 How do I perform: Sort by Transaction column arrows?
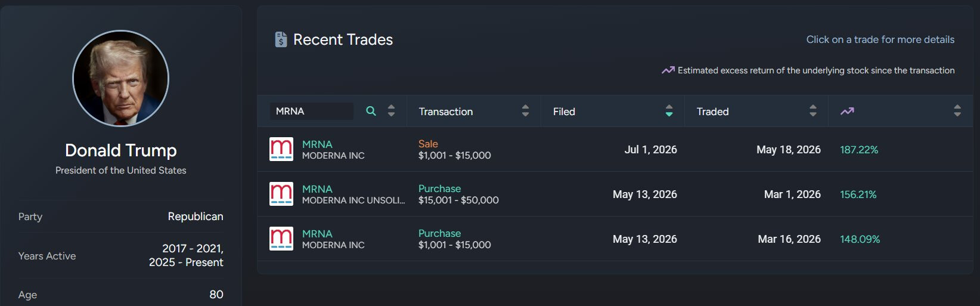(x=525, y=111)
